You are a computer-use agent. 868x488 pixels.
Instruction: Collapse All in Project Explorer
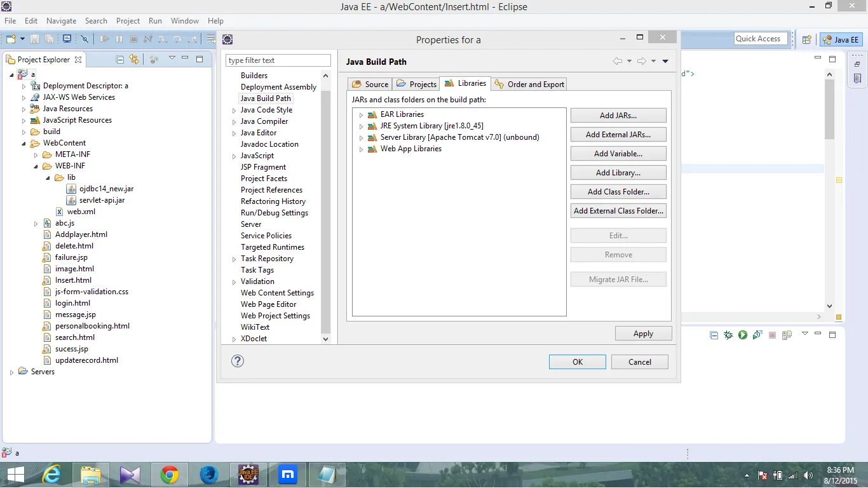tap(120, 59)
